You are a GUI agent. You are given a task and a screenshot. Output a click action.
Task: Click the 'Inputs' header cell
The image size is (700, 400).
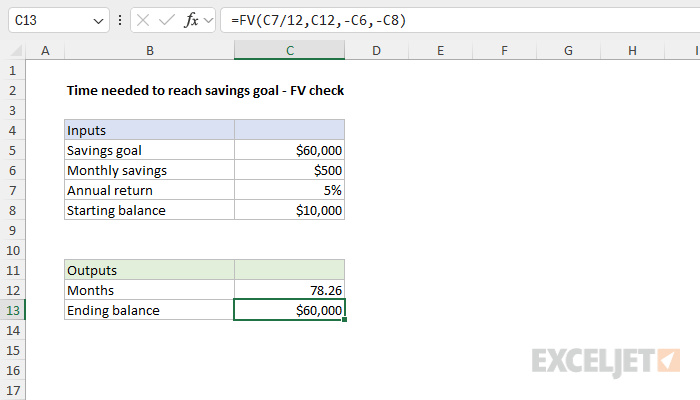coord(150,130)
